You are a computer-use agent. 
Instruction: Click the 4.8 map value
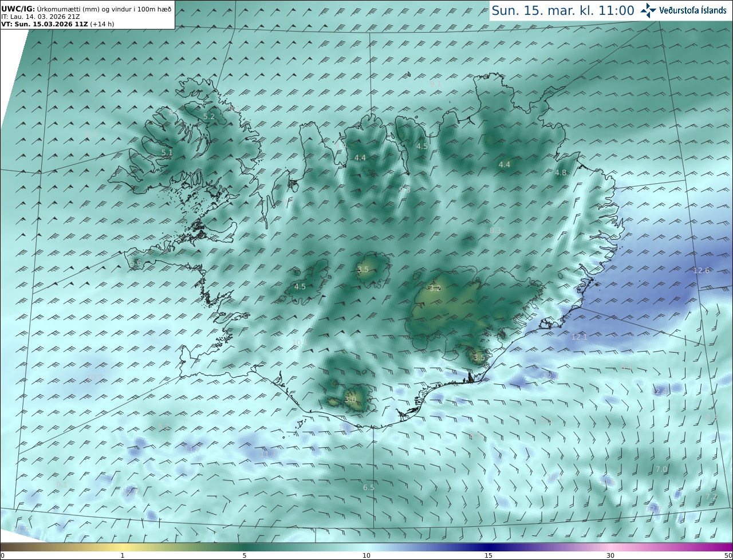(x=561, y=173)
